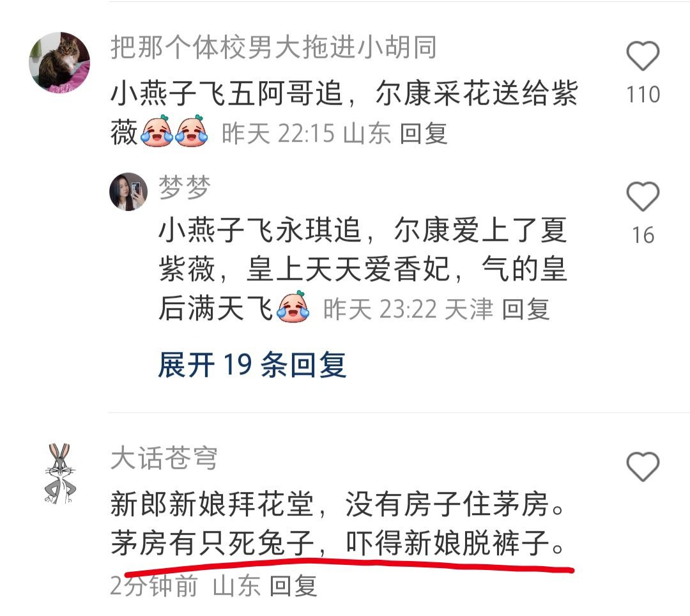Like 梦梦's reply comment
This screenshot has height=616, width=690.
[643, 196]
